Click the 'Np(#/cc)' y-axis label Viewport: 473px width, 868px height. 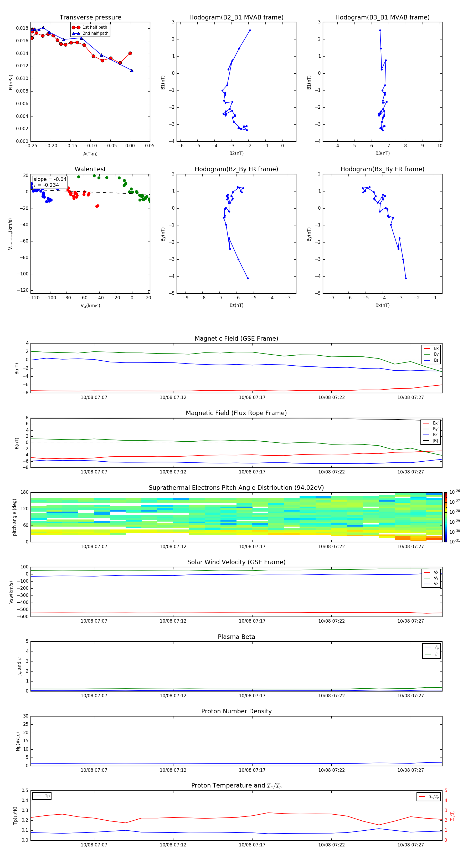18,741
